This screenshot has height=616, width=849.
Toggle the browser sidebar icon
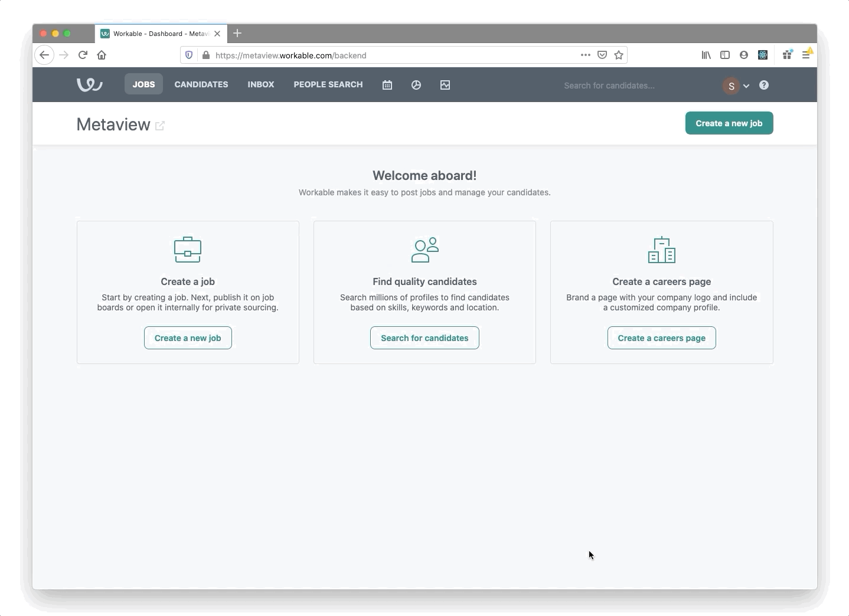click(x=725, y=55)
